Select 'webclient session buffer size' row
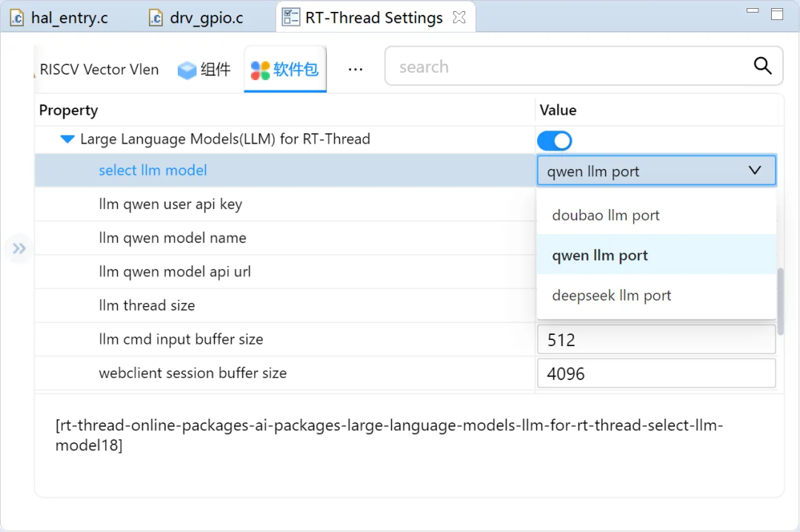This screenshot has height=532, width=800. click(285, 373)
